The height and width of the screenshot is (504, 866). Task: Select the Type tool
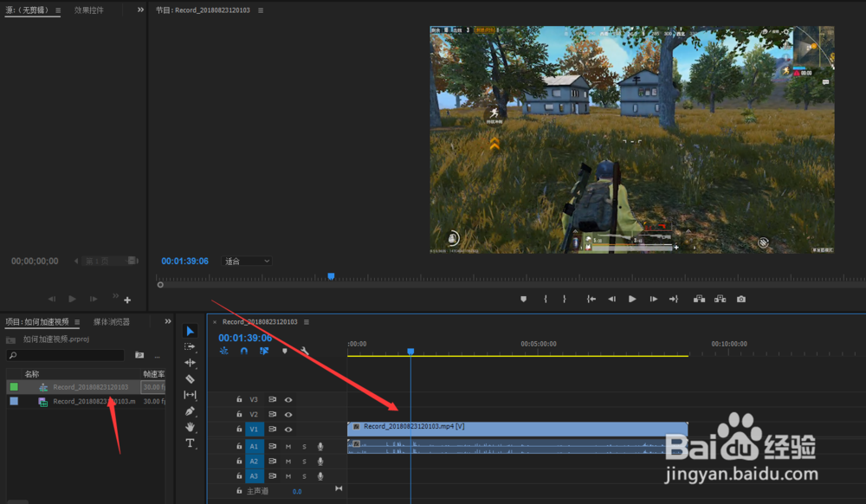[x=190, y=443]
